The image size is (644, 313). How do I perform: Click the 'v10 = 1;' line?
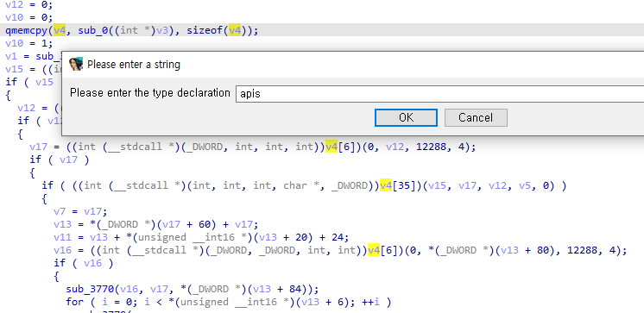[29, 43]
